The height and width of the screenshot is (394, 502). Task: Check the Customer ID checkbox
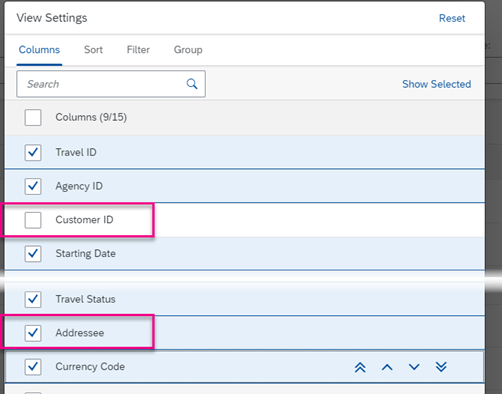click(33, 220)
